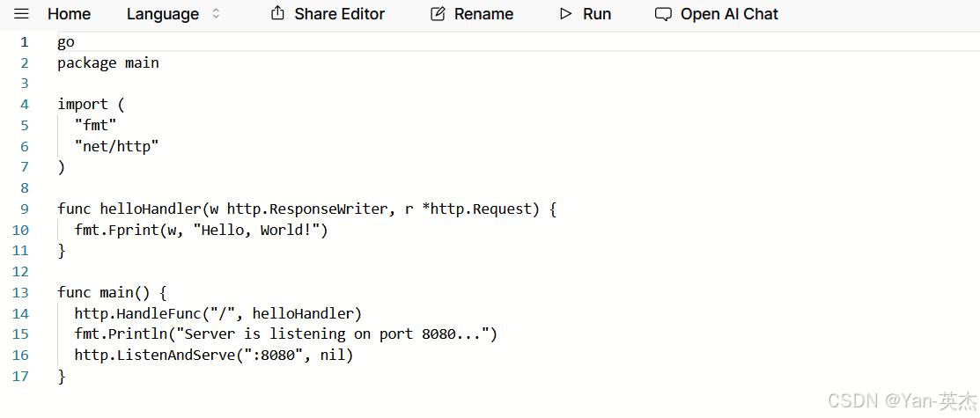Click line number 17 in gutter
The image size is (980, 418).
(x=20, y=376)
